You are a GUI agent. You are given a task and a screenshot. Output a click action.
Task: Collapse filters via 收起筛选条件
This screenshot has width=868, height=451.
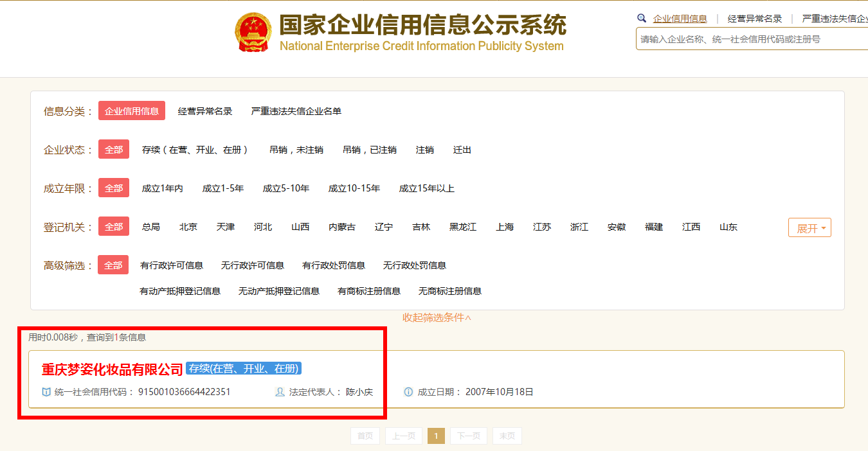click(x=437, y=317)
